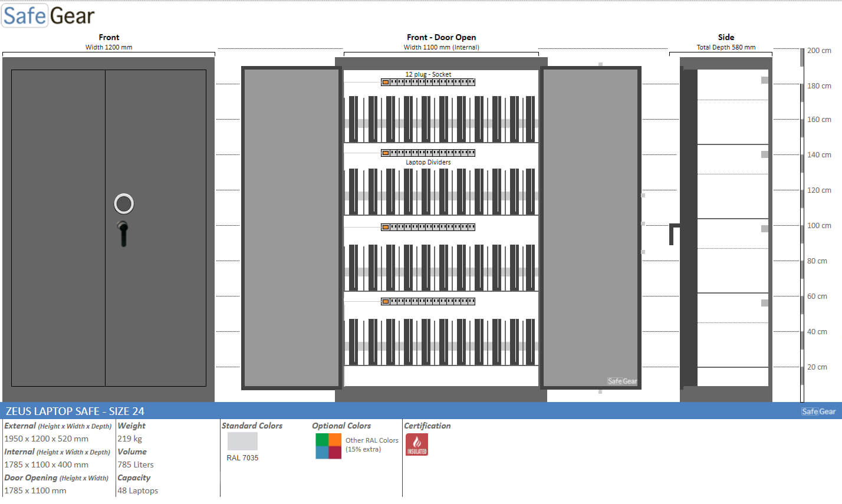Click the '785 Liters' volume value
The width and height of the screenshot is (842, 504).
point(136,465)
